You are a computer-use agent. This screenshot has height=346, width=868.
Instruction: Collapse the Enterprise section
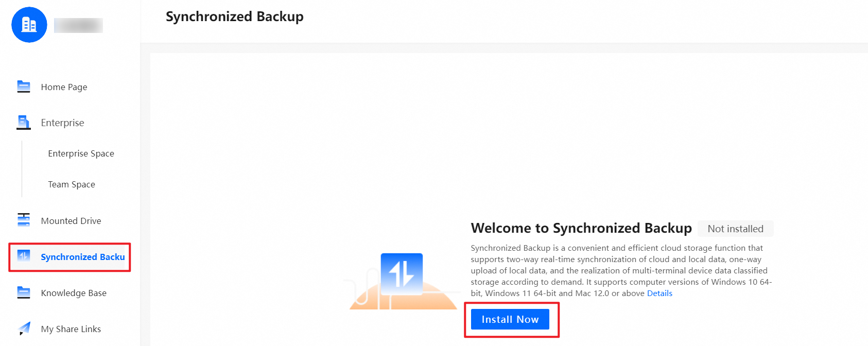(62, 123)
